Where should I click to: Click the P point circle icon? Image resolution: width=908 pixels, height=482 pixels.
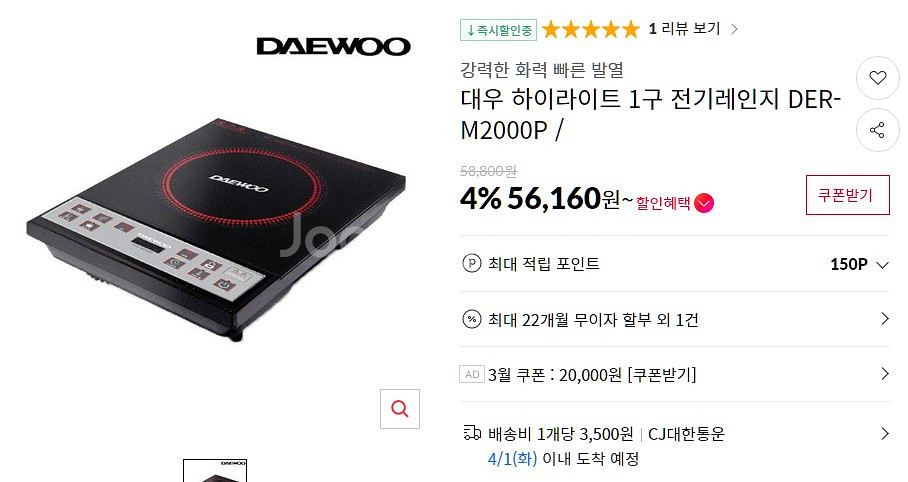[471, 264]
